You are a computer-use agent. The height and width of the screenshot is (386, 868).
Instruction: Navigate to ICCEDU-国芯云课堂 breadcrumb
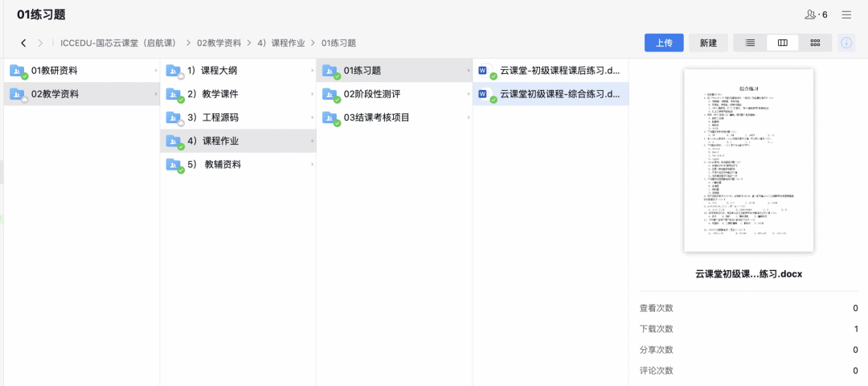coord(118,43)
